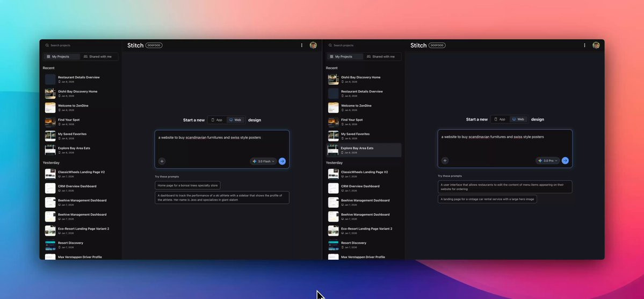This screenshot has width=644, height=299.
Task: Switch to Shared with me tab in right window
Action: point(381,57)
